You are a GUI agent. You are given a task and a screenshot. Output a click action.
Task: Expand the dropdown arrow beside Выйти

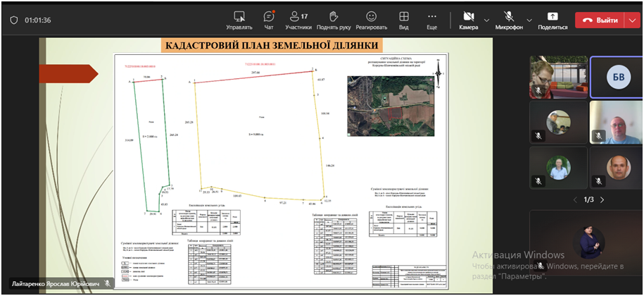click(x=631, y=20)
